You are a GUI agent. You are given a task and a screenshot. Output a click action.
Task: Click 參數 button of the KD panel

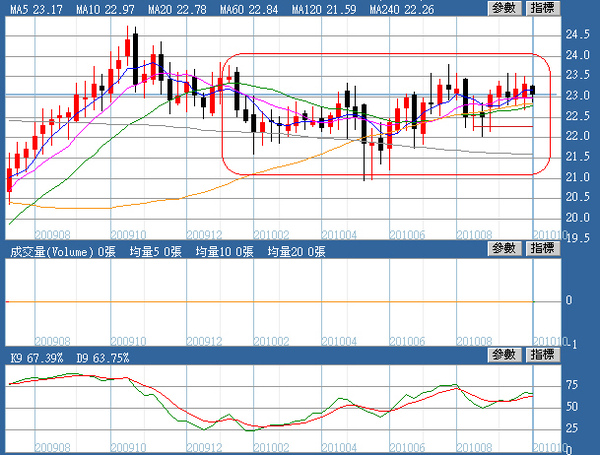(x=504, y=355)
